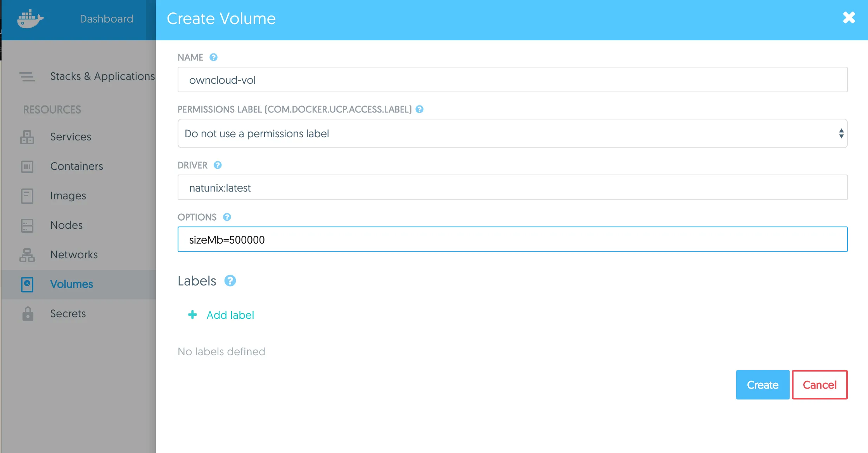Click the Secrets padlock icon
Viewport: 868px width, 453px height.
(28, 314)
